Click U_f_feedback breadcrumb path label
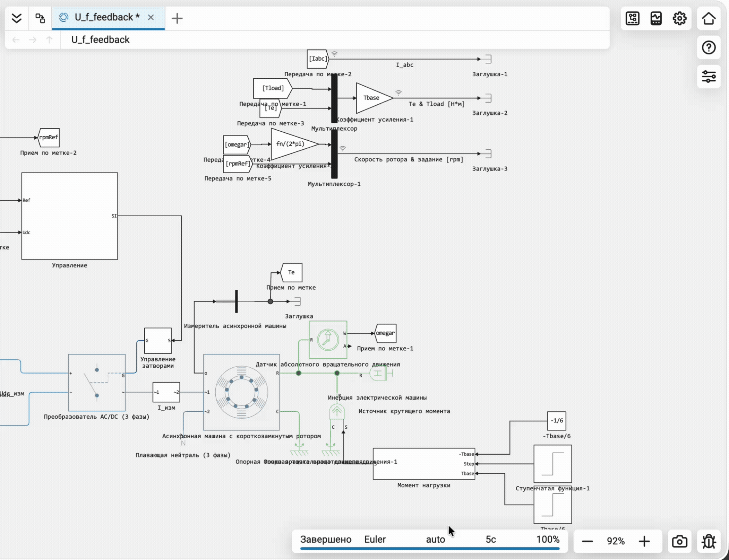Screen dimensions: 729x560 [100, 40]
